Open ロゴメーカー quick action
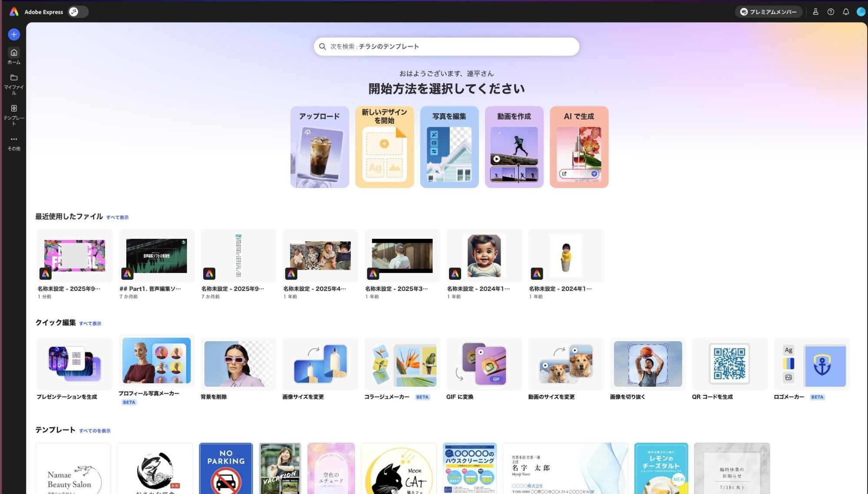This screenshot has height=494, width=868. (x=812, y=369)
